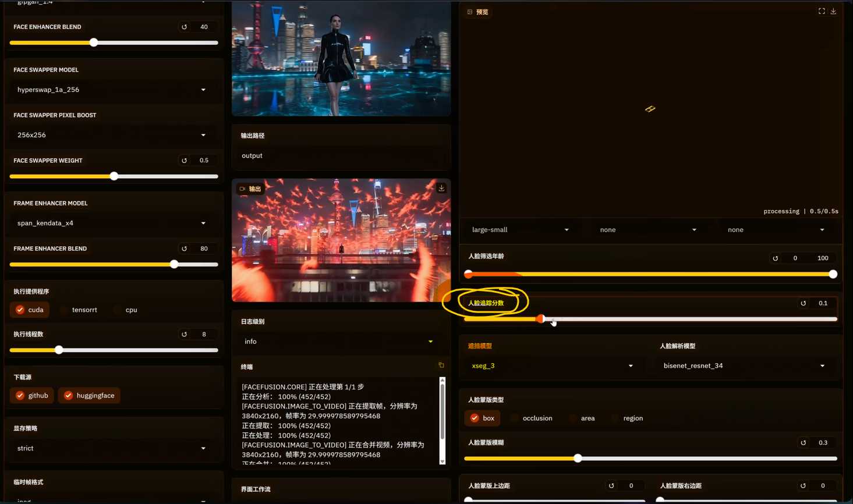Screen dimensions: 853x504
Task: Edit the 人脸蒙版模糊 number 0.3
Action: pos(823,443)
